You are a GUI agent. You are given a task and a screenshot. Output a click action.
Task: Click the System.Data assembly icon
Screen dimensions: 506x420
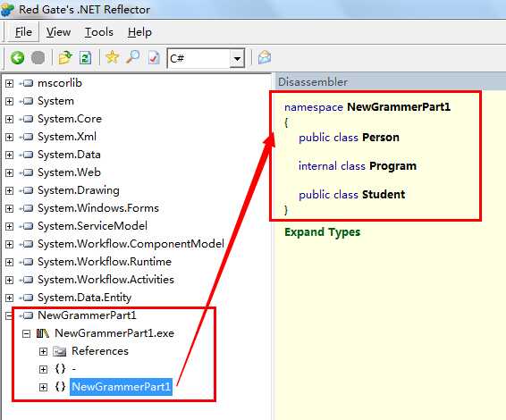click(x=27, y=155)
